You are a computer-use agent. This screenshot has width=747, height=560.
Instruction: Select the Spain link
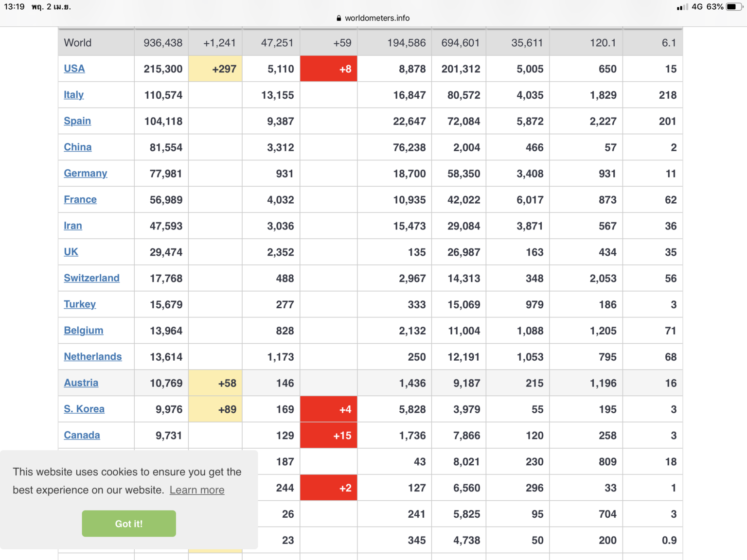click(77, 121)
